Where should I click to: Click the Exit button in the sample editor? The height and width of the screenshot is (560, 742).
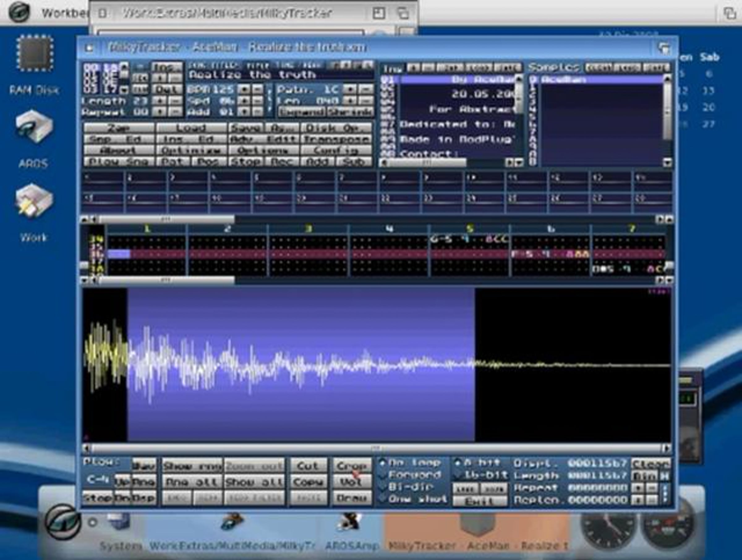click(x=480, y=501)
